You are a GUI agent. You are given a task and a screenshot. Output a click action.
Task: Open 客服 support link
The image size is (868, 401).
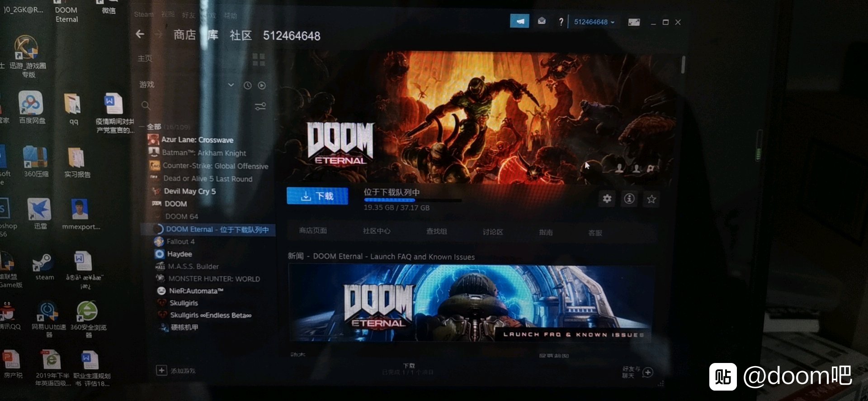pos(595,233)
